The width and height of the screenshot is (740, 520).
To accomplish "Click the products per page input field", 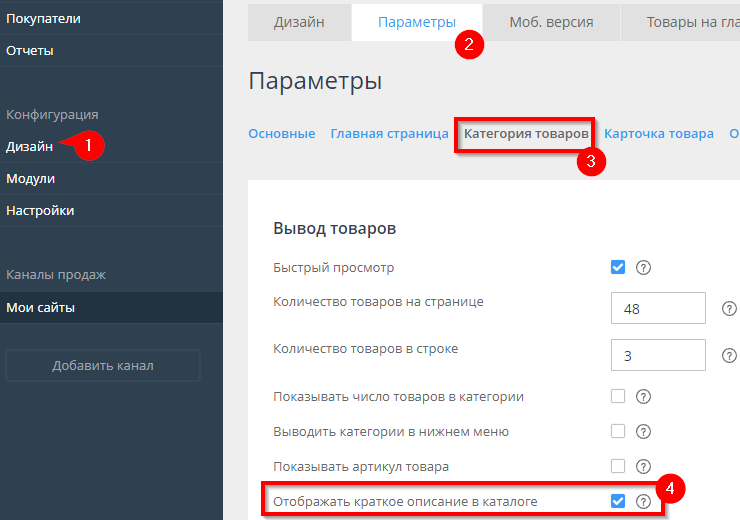I will pos(658,309).
